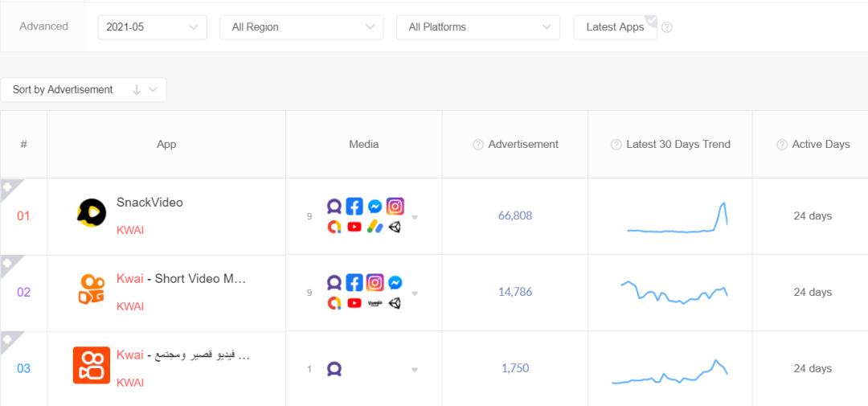The height and width of the screenshot is (406, 868).
Task: Click Google Ads icon in SnackVideo row
Action: [375, 227]
